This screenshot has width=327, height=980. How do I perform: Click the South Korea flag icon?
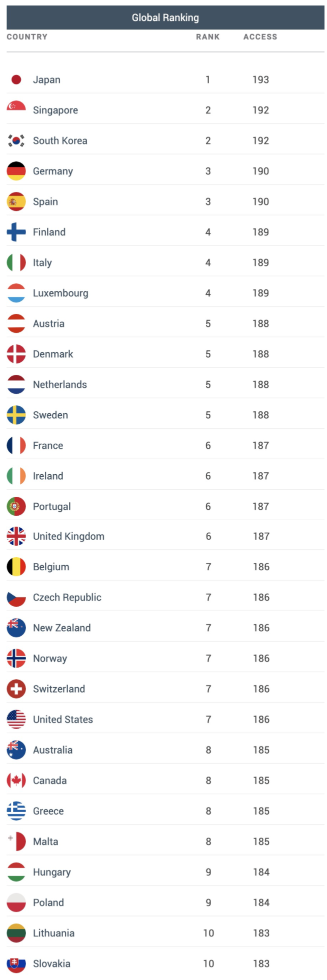tap(16, 140)
